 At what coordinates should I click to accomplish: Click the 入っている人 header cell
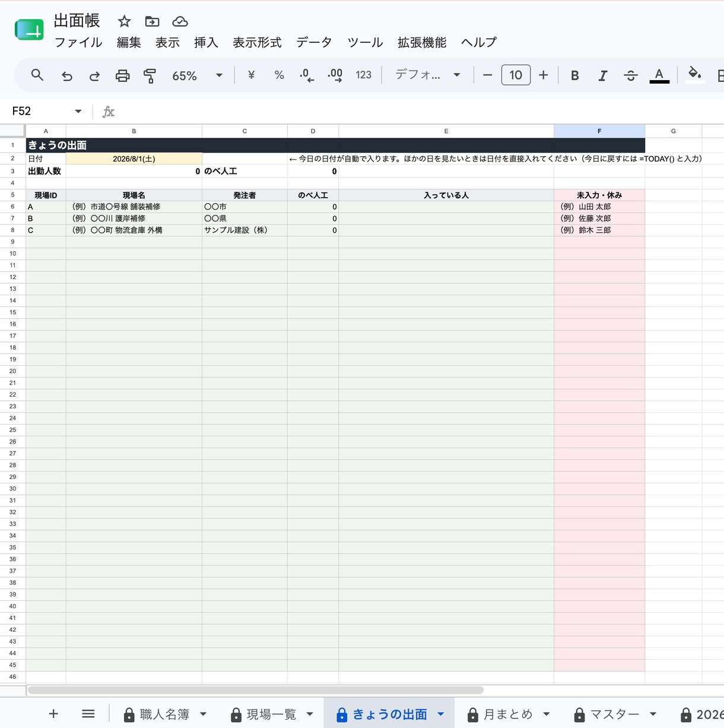446,195
